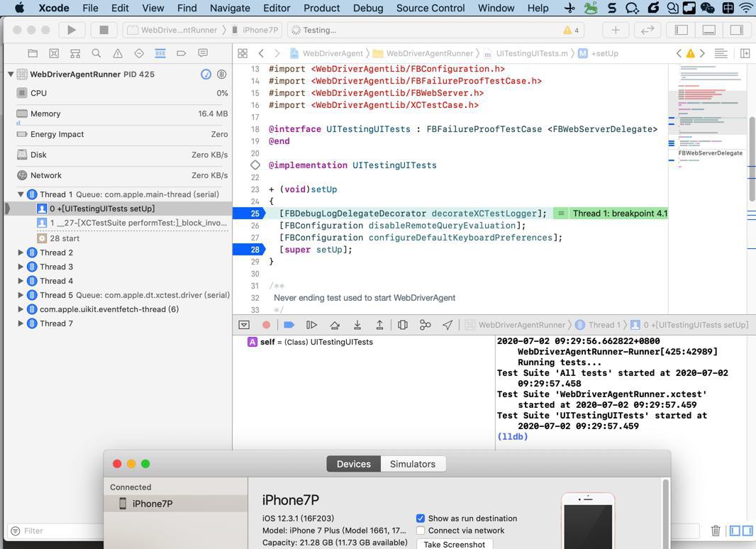Select the Network gauge row
Screen dimensions: 756x549
point(121,175)
